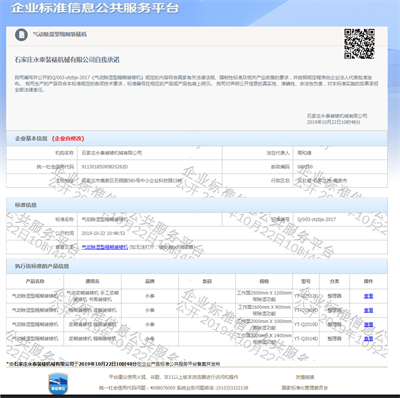Click the credit code 91130185095820262D

(x=105, y=167)
